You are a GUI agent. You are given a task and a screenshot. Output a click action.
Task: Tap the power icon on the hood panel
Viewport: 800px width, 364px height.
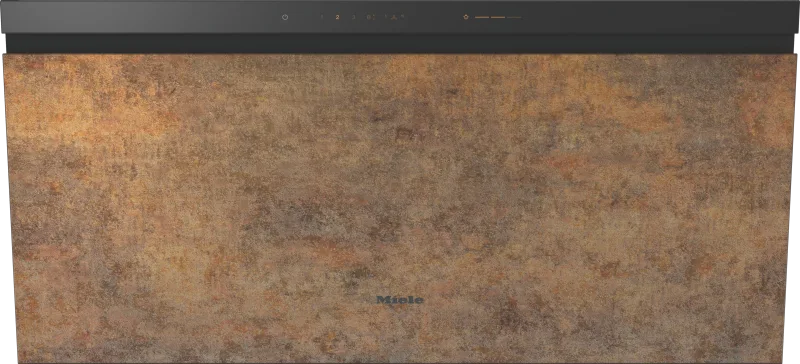coord(285,17)
